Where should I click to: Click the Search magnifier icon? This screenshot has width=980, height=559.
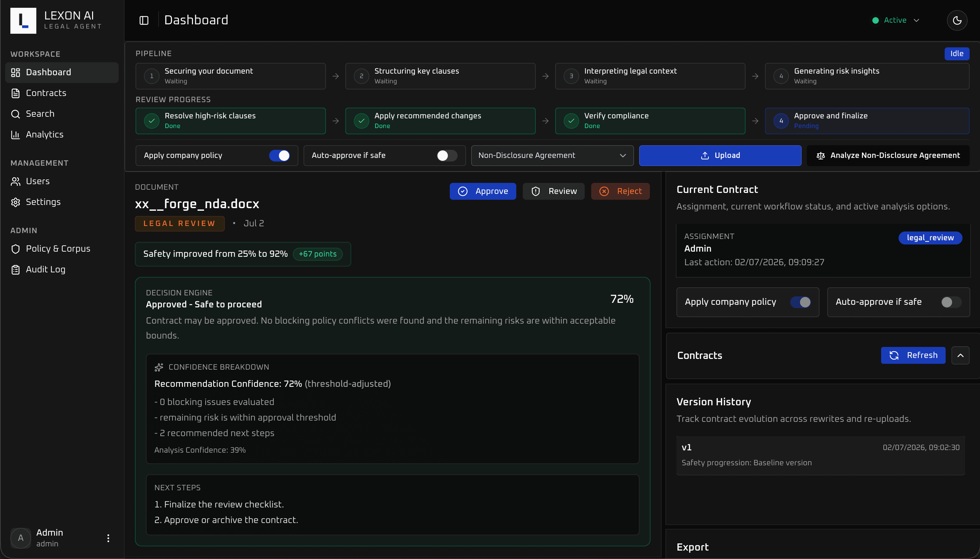pos(15,113)
